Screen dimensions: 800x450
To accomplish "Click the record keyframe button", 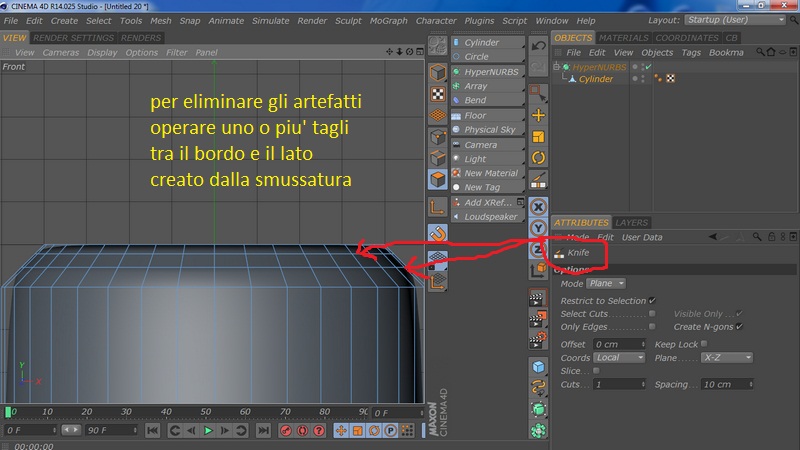I will click(286, 431).
